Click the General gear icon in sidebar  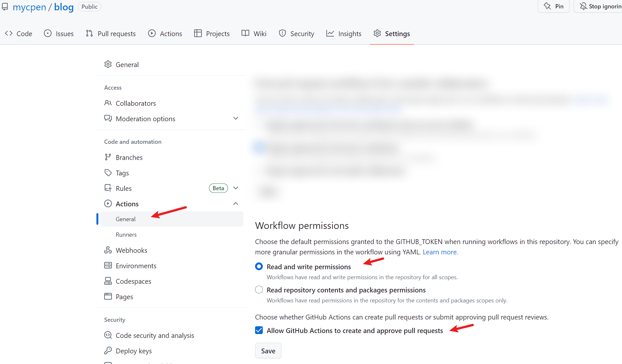[108, 64]
